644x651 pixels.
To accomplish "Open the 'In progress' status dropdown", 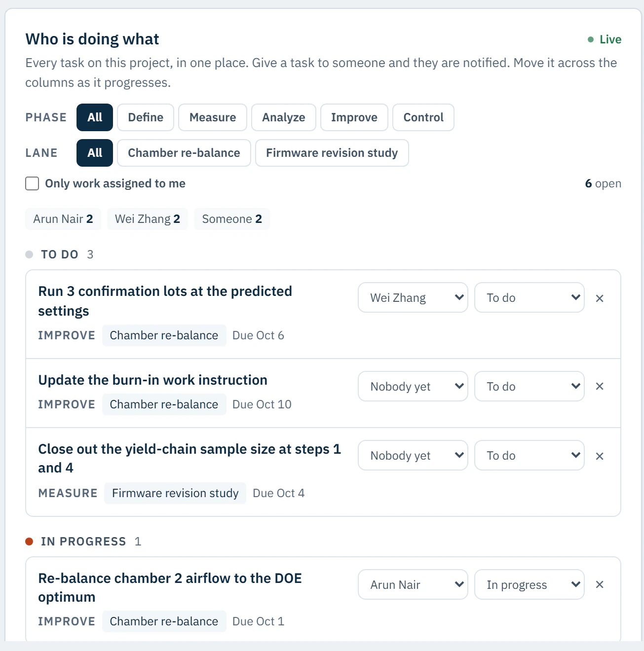I will (x=530, y=584).
